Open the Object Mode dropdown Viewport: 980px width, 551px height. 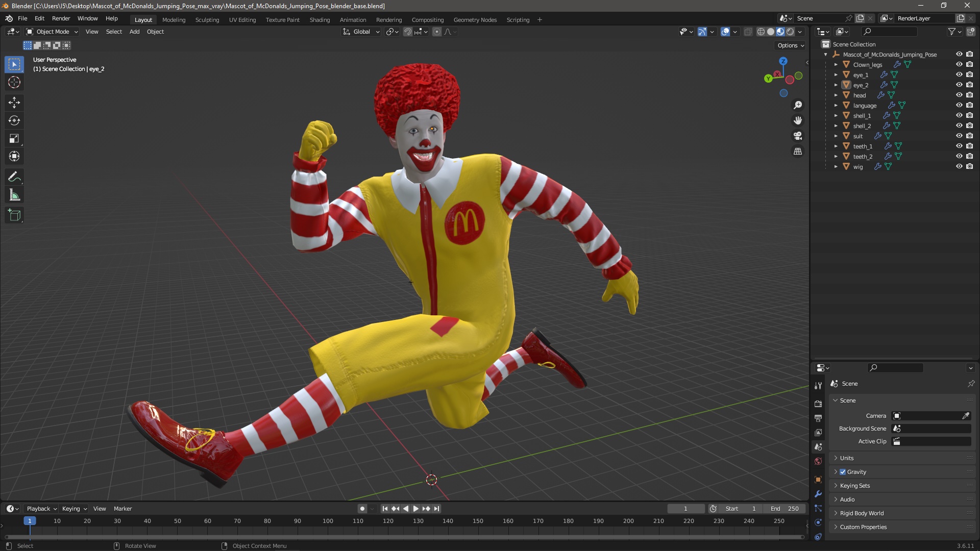pos(52,32)
